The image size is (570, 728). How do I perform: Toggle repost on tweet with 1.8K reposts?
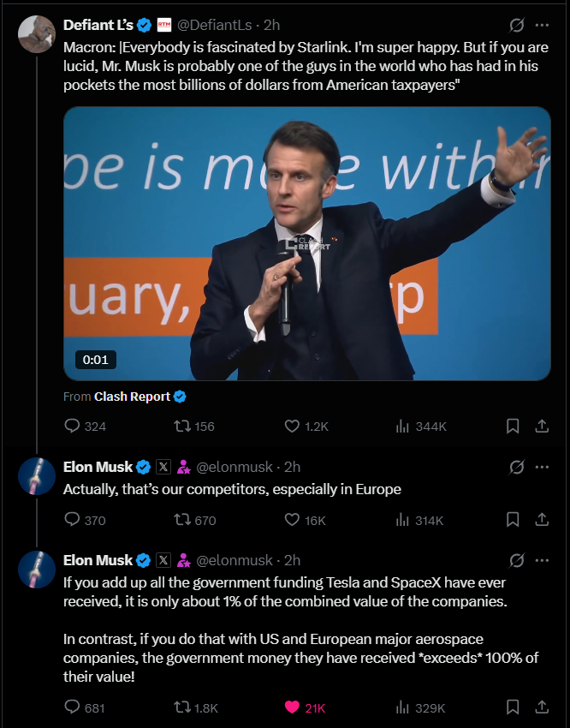click(x=182, y=707)
